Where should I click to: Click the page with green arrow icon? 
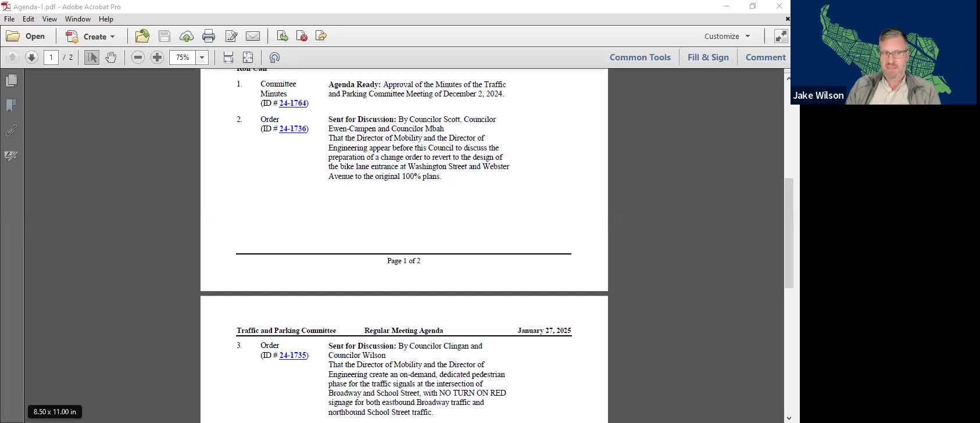click(282, 36)
